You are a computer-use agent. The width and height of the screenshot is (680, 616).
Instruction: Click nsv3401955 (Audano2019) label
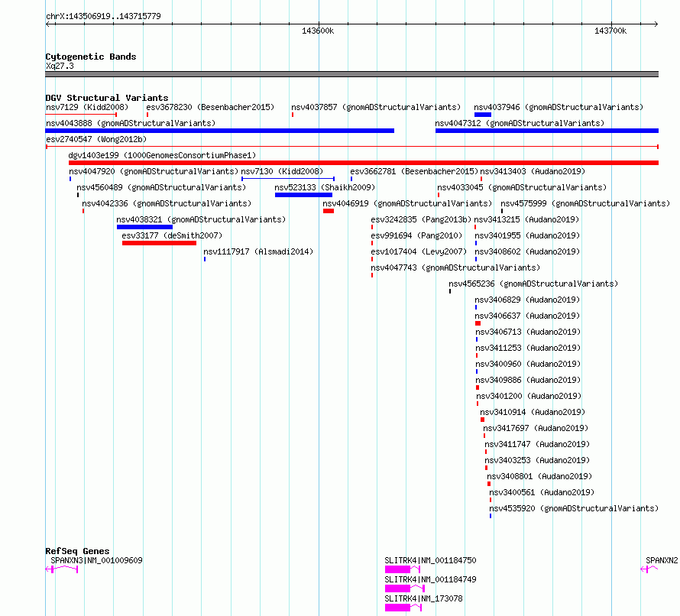point(527,235)
